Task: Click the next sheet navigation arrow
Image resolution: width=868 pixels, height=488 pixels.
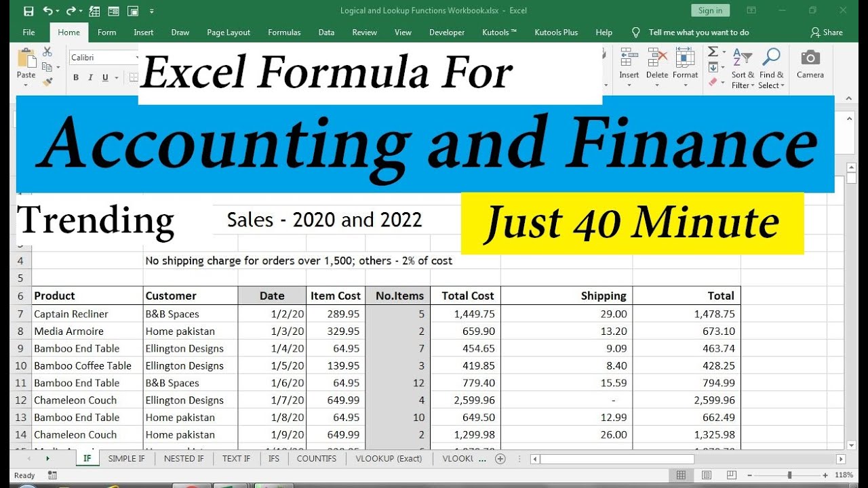Action: (x=47, y=459)
